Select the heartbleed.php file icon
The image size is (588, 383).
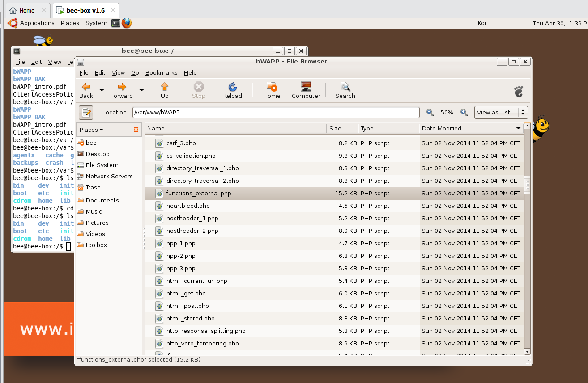(x=159, y=206)
